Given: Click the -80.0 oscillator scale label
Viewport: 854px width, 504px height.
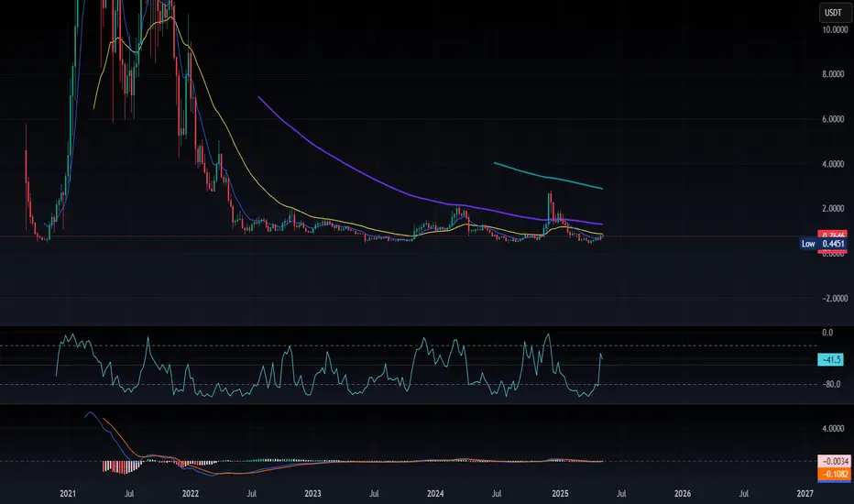Looking at the screenshot, I should tap(833, 384).
